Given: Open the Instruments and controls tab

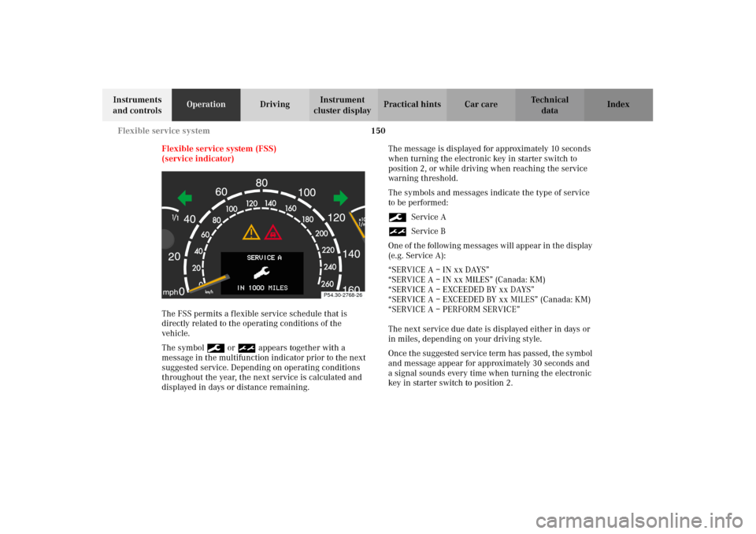Looking at the screenshot, I should [x=137, y=105].
